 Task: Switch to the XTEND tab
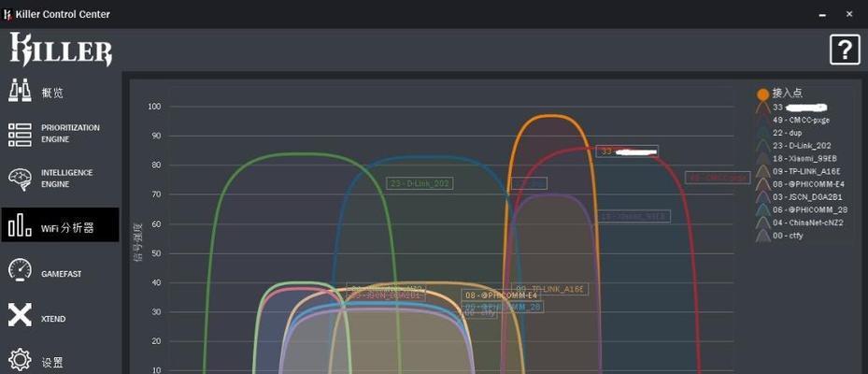pyautogui.click(x=53, y=319)
